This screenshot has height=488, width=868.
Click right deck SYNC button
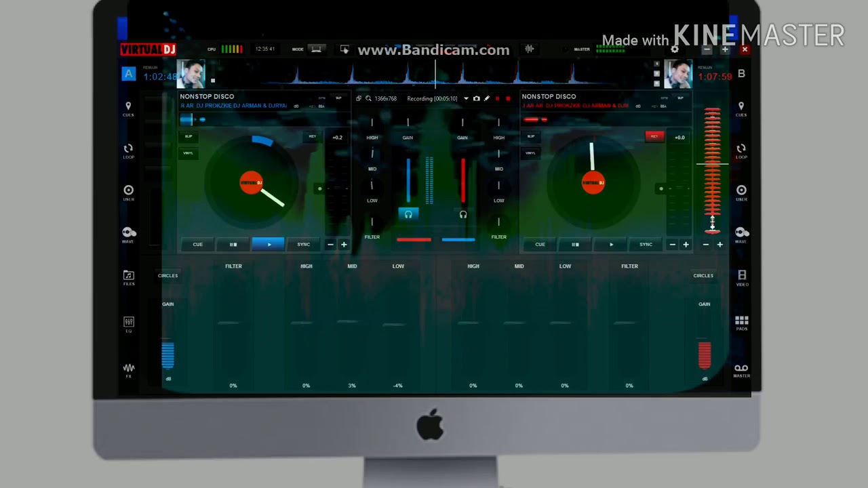coord(646,245)
